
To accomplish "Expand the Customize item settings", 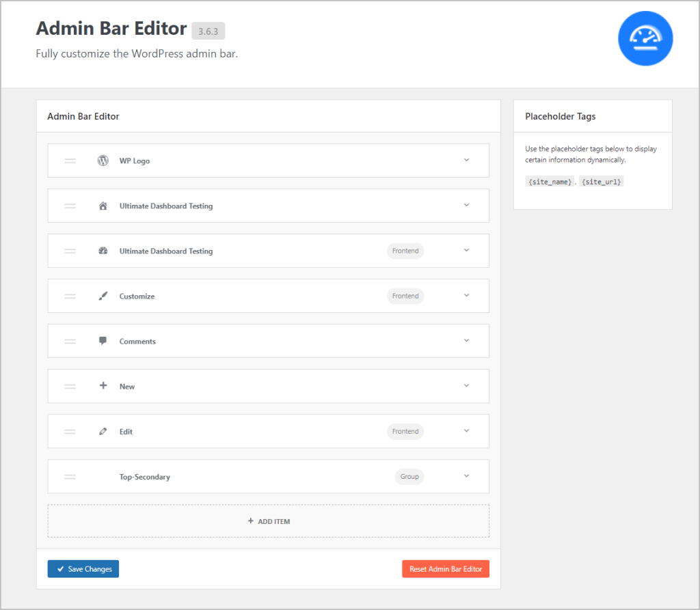I will pyautogui.click(x=466, y=295).
